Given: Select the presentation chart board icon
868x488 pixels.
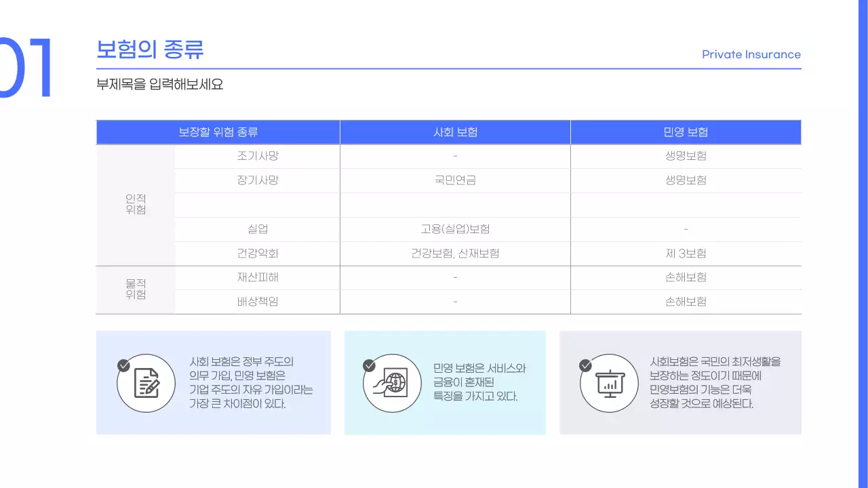Looking at the screenshot, I should [609, 383].
